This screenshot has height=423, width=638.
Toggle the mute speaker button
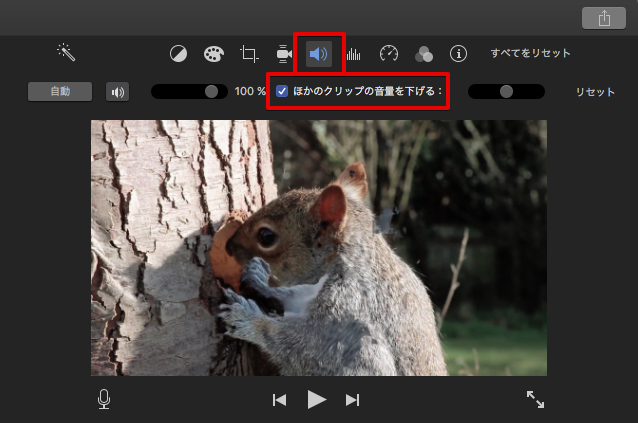(117, 92)
